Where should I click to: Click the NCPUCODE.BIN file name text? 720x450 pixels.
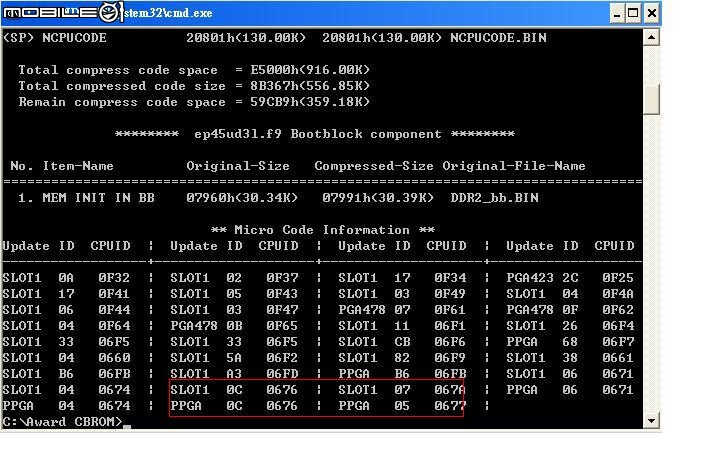[x=498, y=38]
